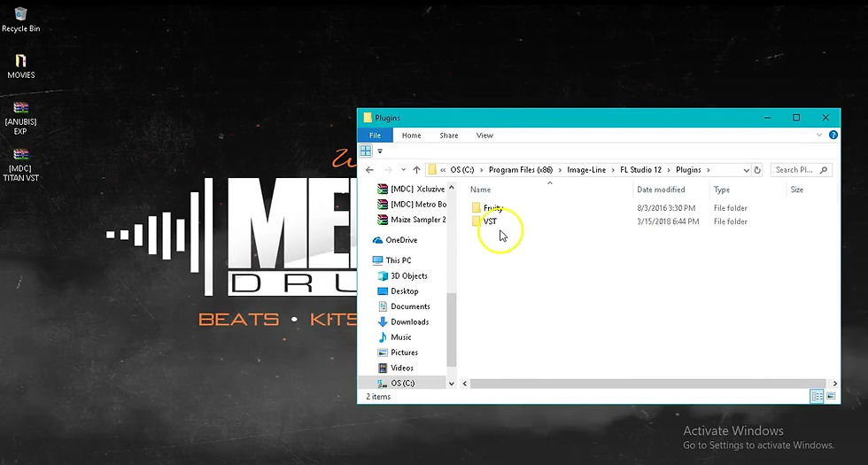Open the Customize Quick Access Toolbar dropdown
This screenshot has width=868, height=465.
pyautogui.click(x=380, y=151)
